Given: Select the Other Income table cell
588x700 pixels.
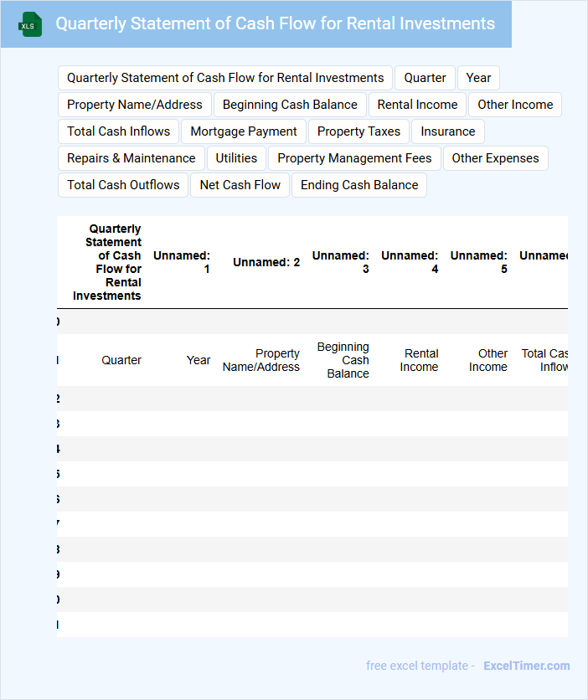Looking at the screenshot, I should 488,360.
